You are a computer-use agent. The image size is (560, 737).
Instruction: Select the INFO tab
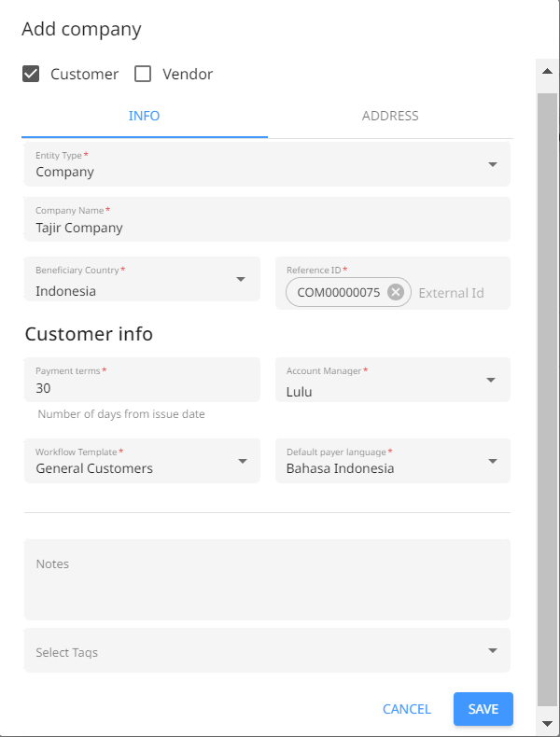coord(145,116)
